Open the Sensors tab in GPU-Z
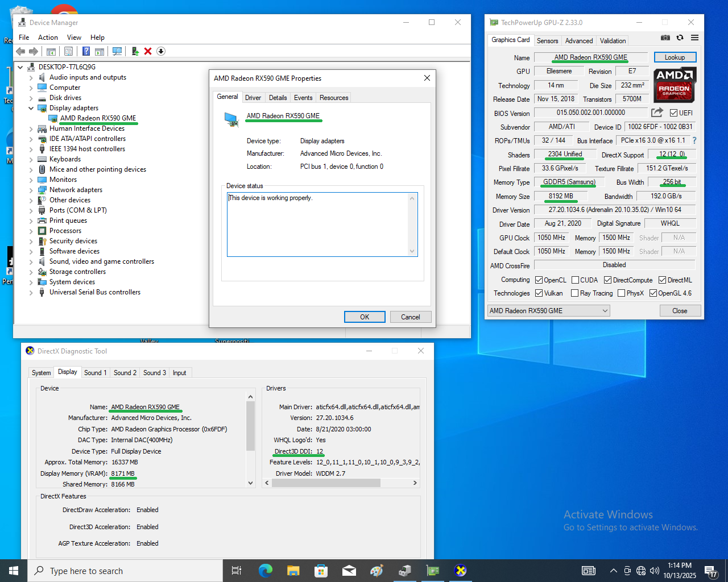 click(x=547, y=41)
